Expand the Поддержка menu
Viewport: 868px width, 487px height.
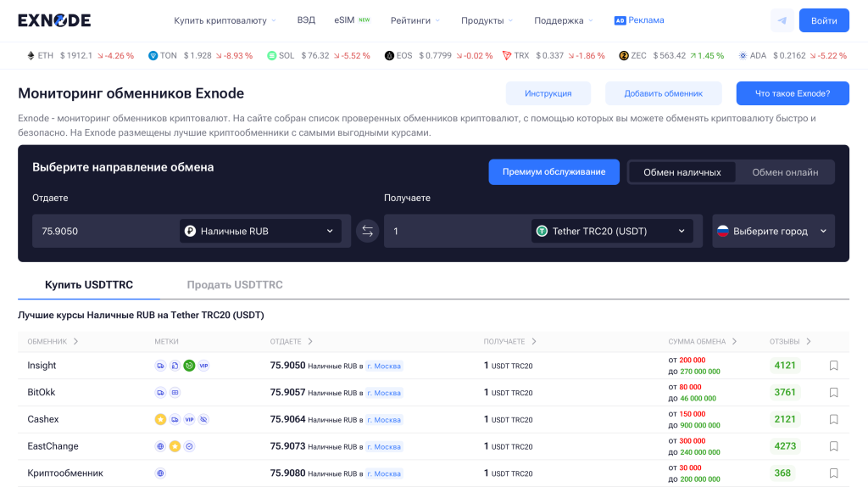[x=564, y=20]
